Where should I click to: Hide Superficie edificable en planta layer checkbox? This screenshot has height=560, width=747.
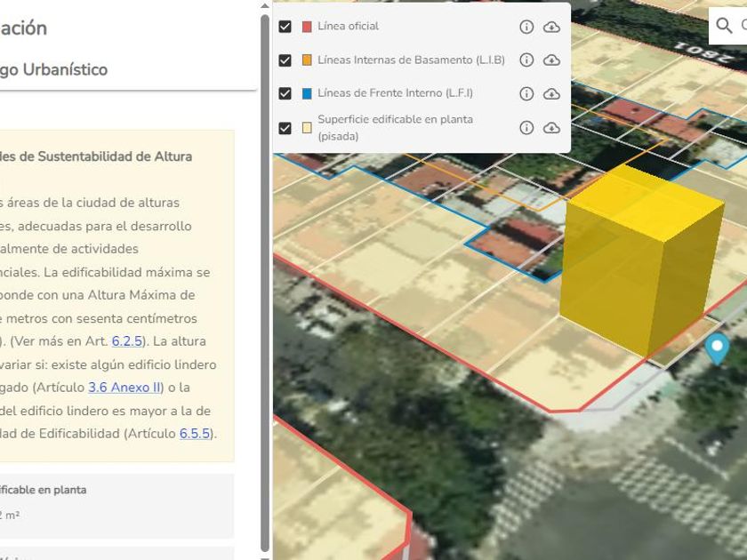pyautogui.click(x=285, y=127)
